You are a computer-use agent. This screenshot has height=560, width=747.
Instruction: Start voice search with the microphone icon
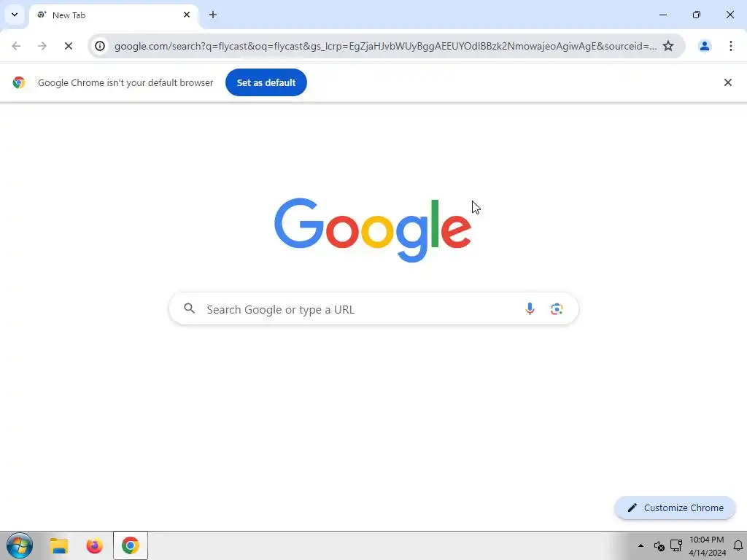(530, 309)
